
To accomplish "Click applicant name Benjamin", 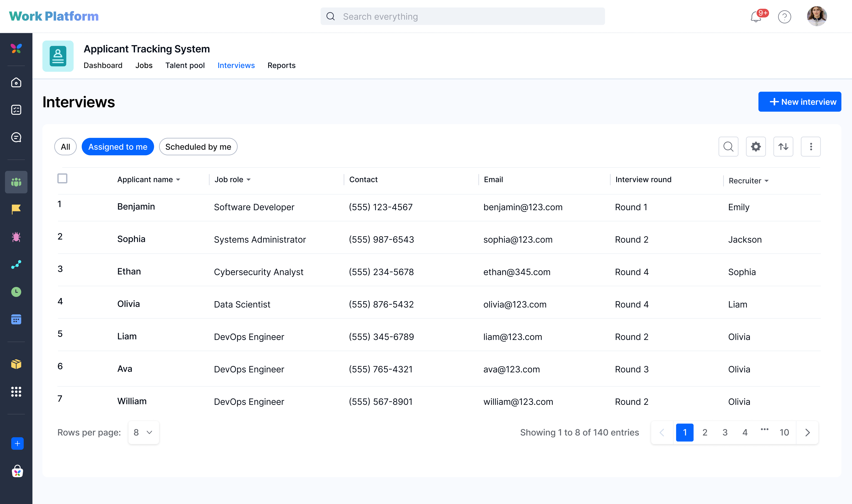I will [136, 206].
